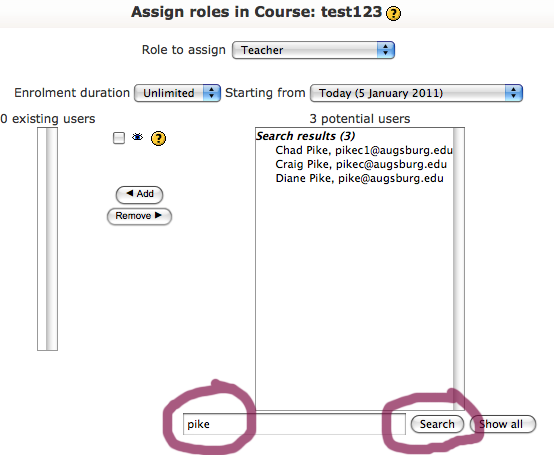Click the existing users list scrollbar
The height and width of the screenshot is (455, 554).
(x=52, y=239)
